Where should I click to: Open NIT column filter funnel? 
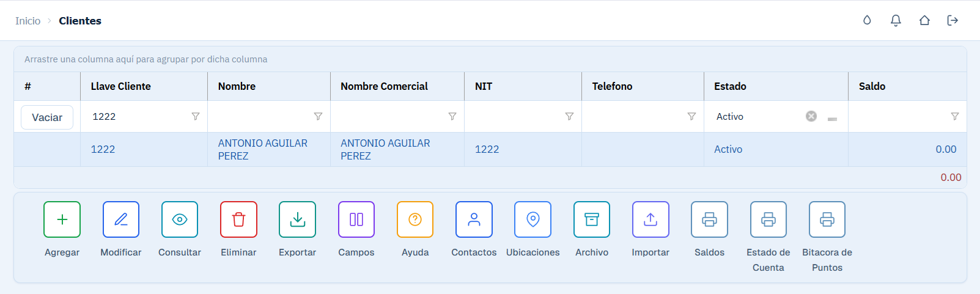(569, 116)
